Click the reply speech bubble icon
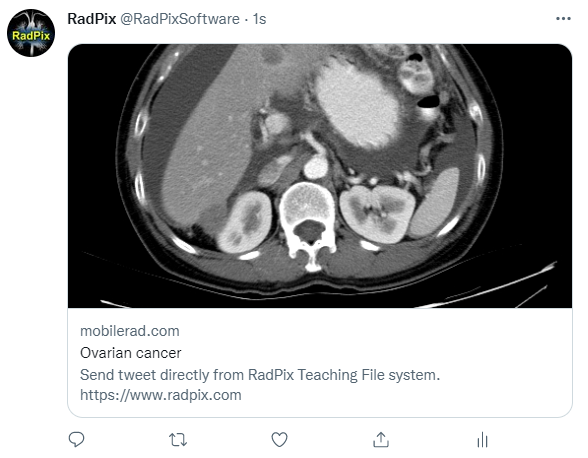 coord(76,439)
